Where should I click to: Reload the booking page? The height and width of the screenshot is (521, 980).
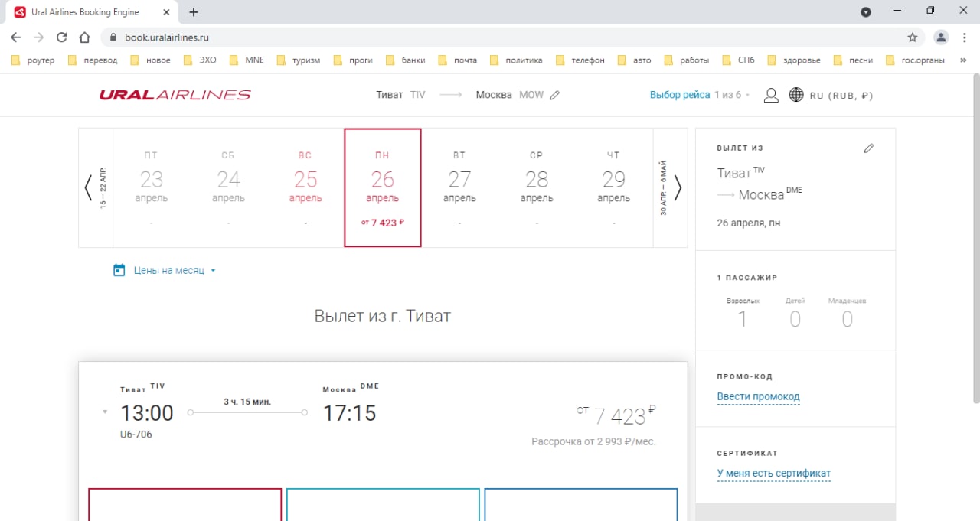click(62, 37)
